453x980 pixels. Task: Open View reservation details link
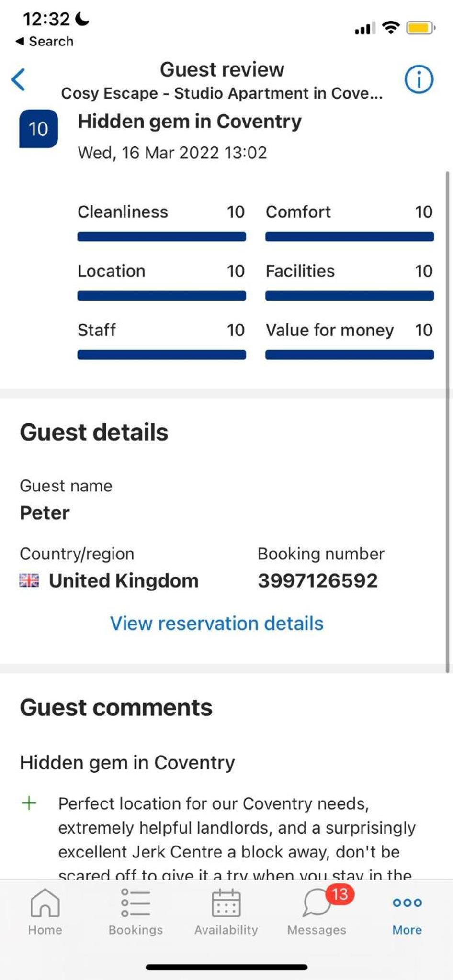217,623
